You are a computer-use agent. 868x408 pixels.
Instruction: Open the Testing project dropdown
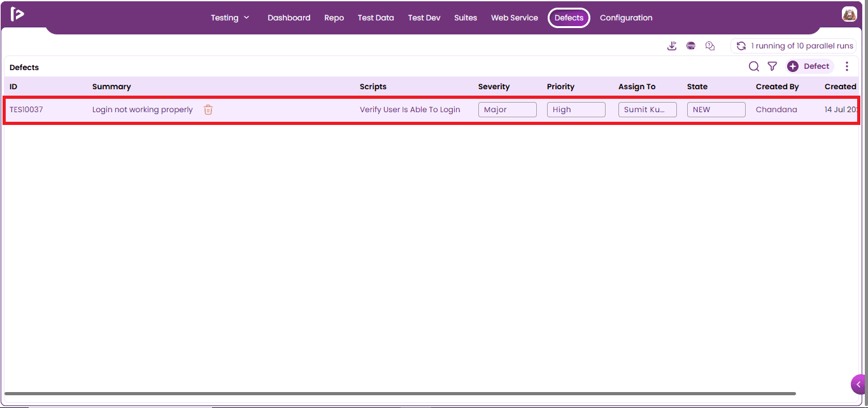coord(231,18)
